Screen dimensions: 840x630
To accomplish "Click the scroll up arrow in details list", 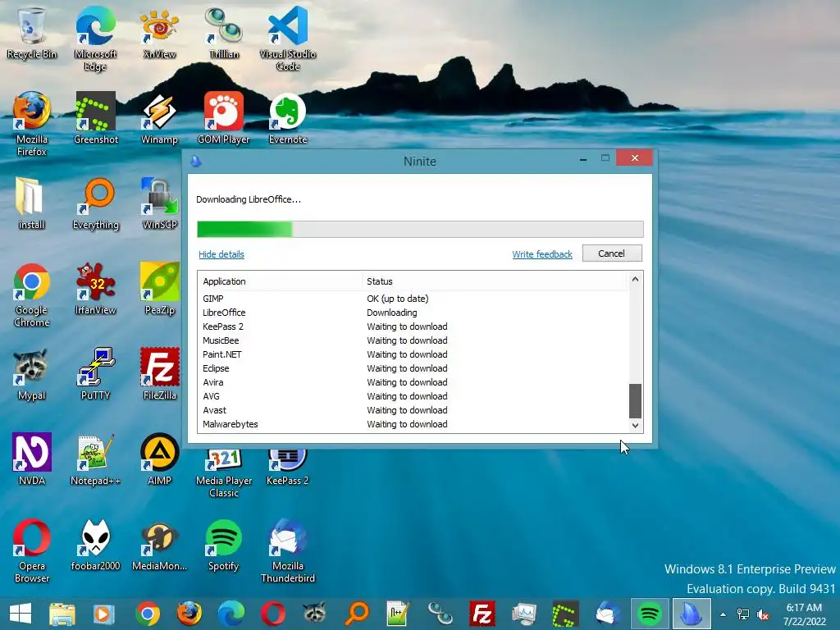I will click(635, 279).
